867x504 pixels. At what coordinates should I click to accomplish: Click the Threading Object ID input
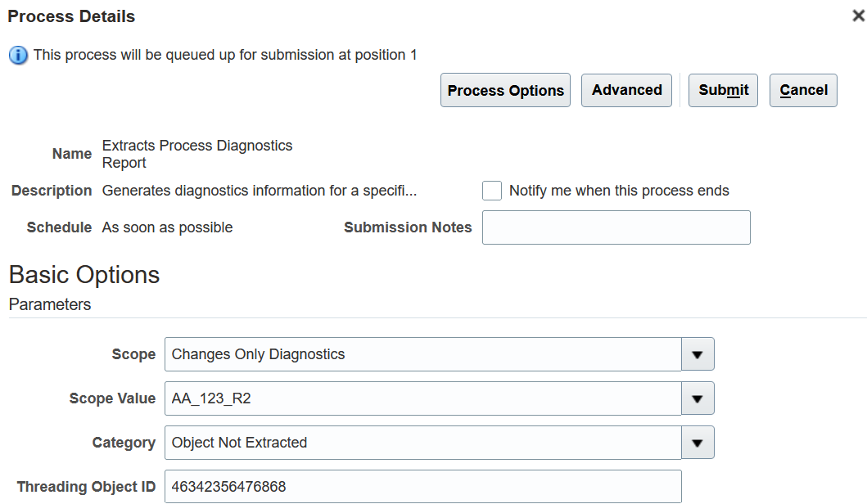422,487
